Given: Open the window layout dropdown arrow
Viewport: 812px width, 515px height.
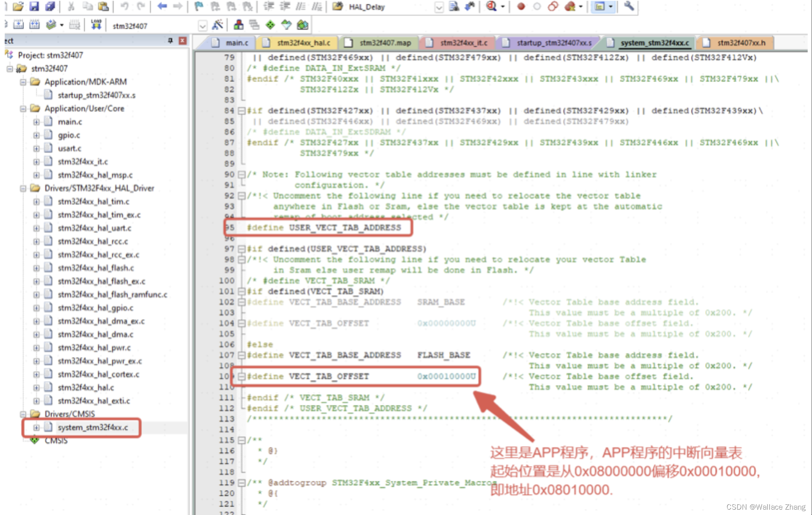Looking at the screenshot, I should (x=610, y=7).
